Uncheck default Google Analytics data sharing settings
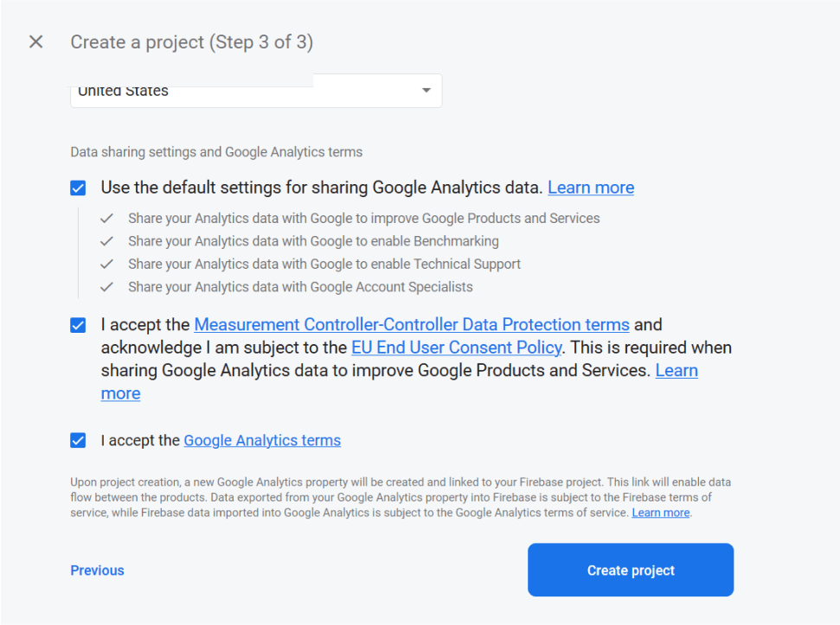The height and width of the screenshot is (625, 840). 78,188
